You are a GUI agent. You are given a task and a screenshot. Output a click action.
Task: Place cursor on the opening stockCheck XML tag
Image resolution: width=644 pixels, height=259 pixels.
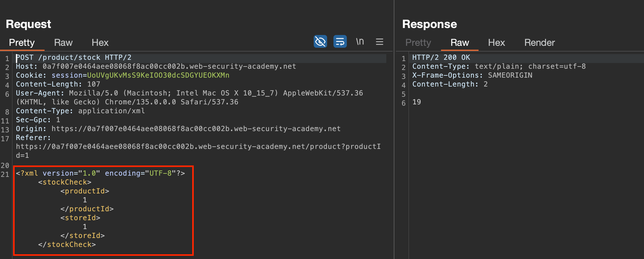tap(65, 182)
